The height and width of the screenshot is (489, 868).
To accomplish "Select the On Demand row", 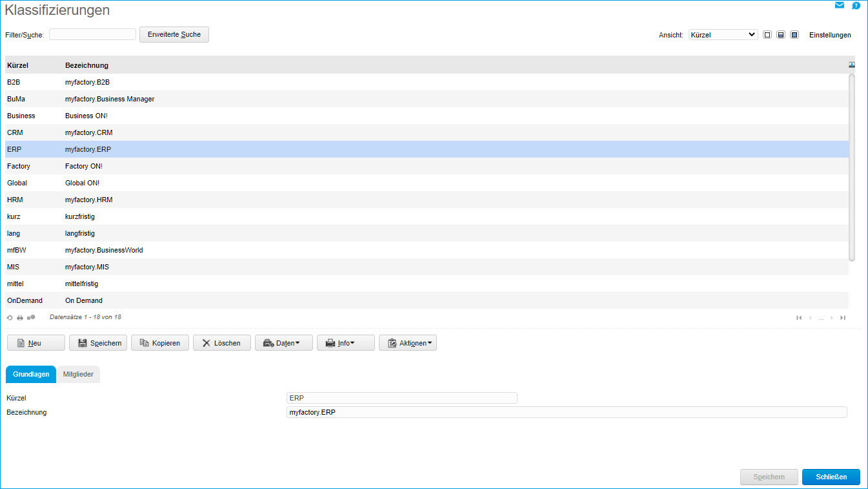I will coord(427,300).
